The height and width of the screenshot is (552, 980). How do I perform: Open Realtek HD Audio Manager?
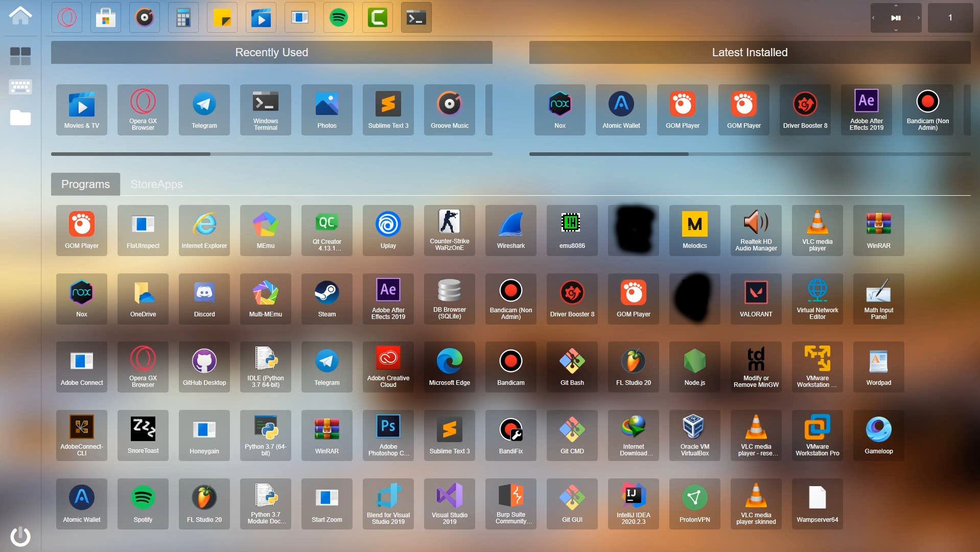click(x=756, y=231)
